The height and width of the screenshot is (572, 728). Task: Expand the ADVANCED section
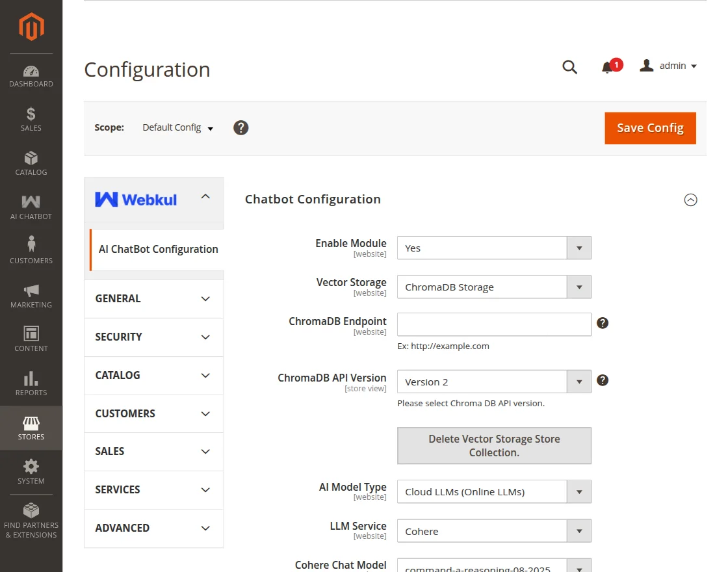pyautogui.click(x=153, y=528)
